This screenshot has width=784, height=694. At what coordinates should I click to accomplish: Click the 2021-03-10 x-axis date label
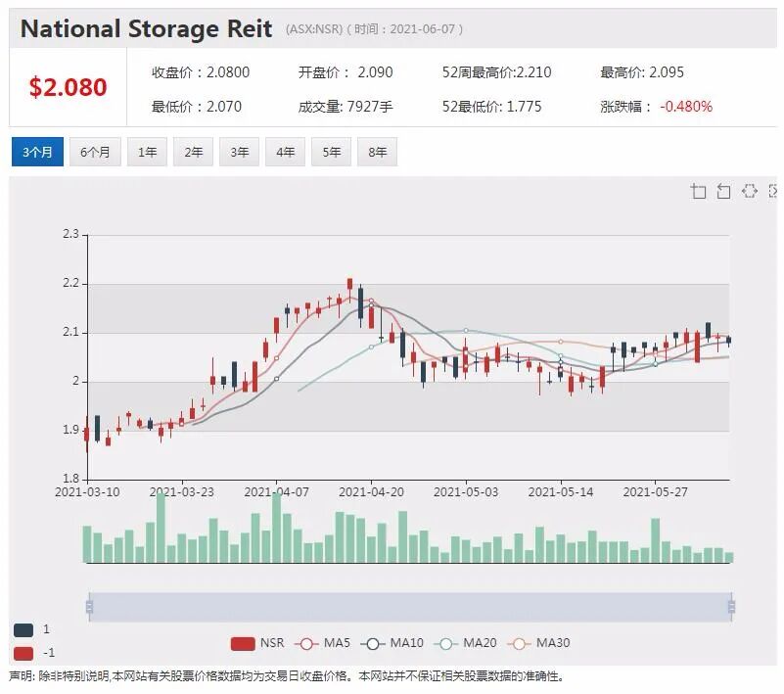pyautogui.click(x=87, y=492)
